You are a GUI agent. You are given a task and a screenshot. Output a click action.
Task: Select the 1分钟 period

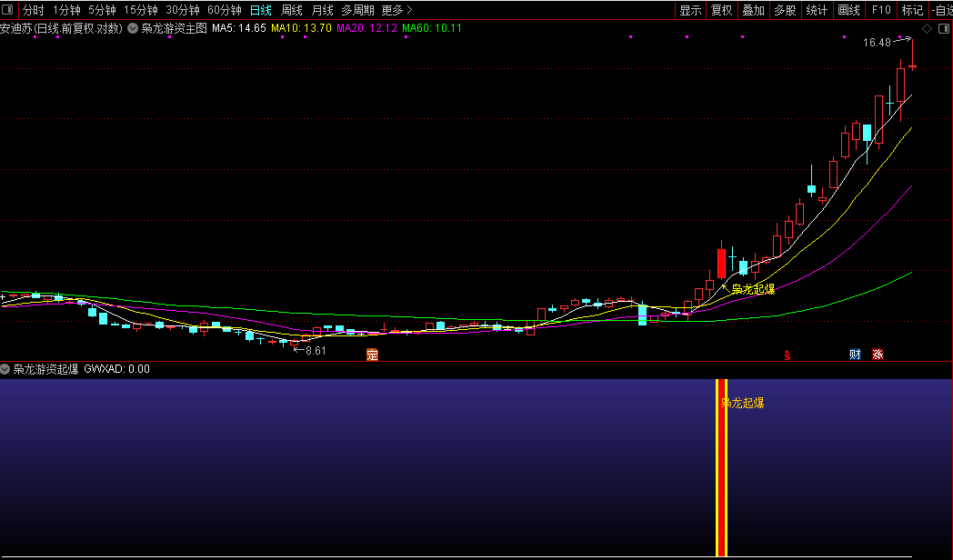[66, 10]
